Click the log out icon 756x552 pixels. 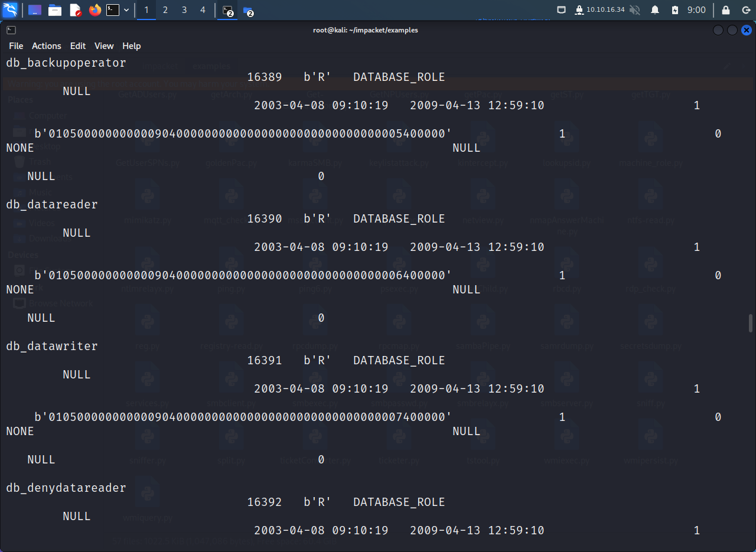point(745,10)
